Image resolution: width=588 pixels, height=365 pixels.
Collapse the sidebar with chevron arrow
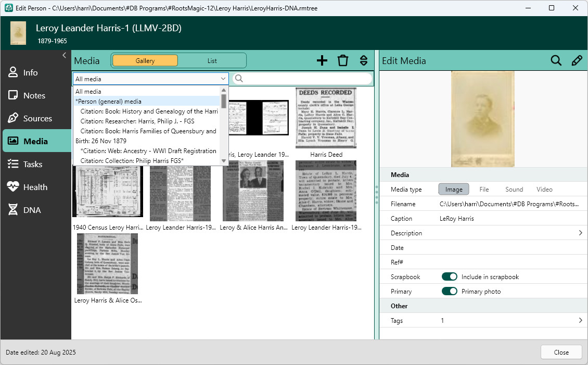tap(64, 56)
